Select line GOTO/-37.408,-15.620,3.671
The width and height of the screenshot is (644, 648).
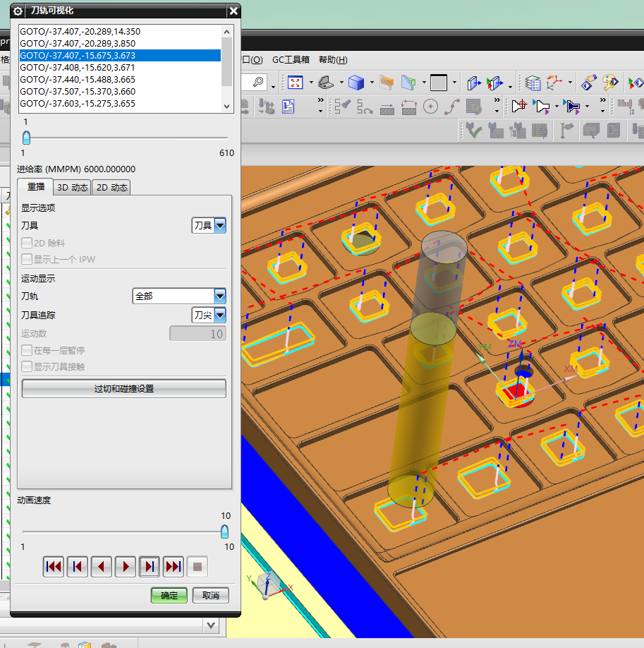pos(120,67)
